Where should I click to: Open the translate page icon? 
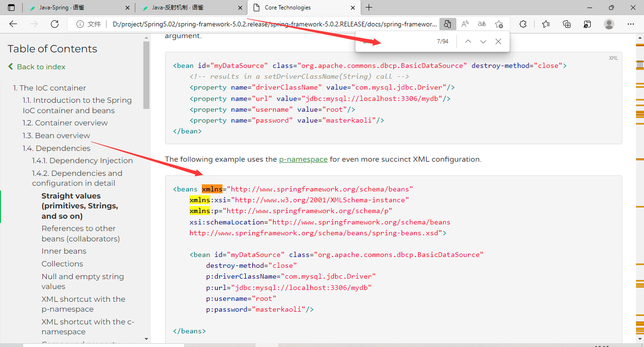(x=482, y=24)
